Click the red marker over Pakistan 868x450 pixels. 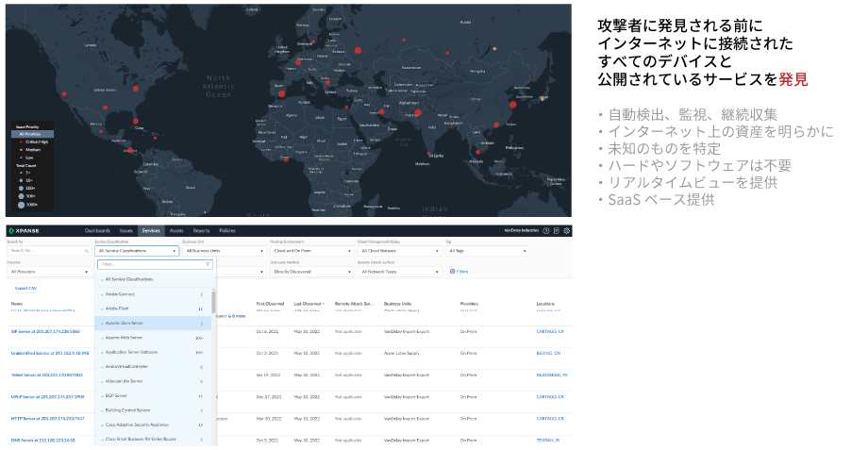(418, 112)
